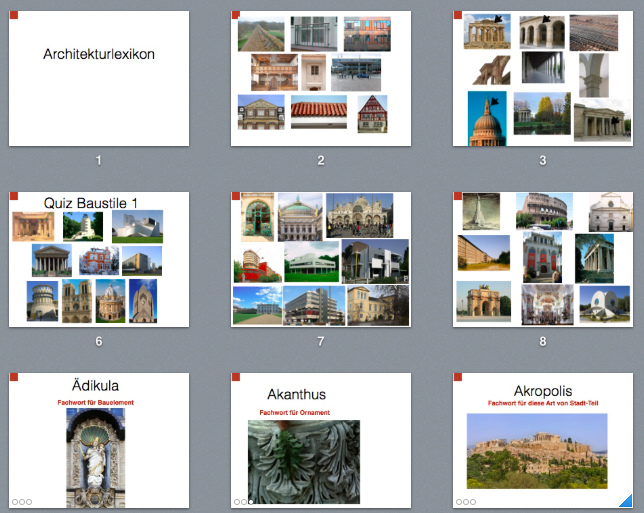The image size is (644, 513).
Task: Click red square marker on slide 3
Action: point(458,15)
